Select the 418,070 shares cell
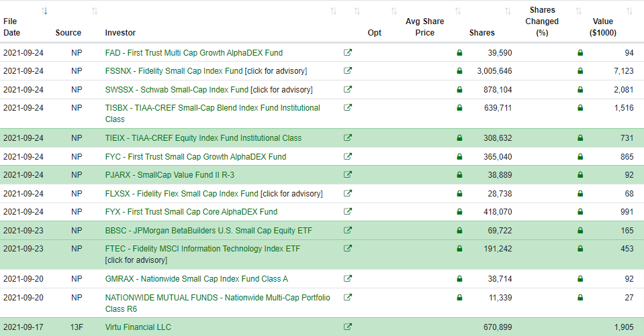Screen dimensions: 644x336 click(498, 212)
